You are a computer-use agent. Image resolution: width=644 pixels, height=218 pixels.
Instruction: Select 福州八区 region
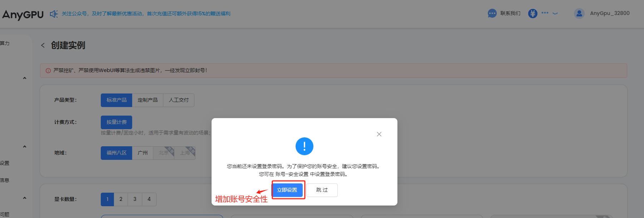(117, 153)
